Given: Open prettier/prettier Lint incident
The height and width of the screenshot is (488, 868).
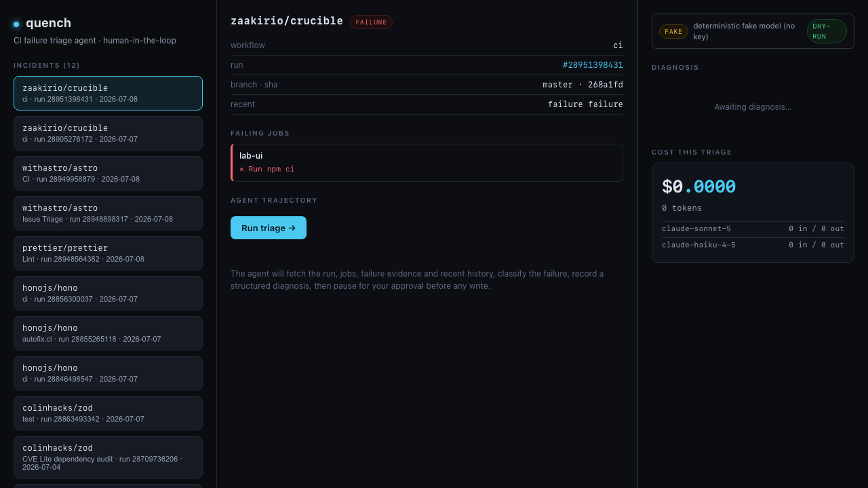Looking at the screenshot, I should 108,253.
